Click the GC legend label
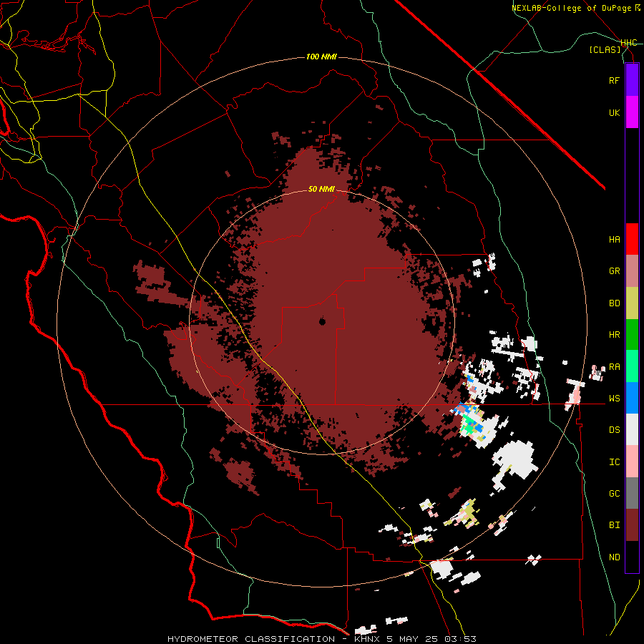 614,494
